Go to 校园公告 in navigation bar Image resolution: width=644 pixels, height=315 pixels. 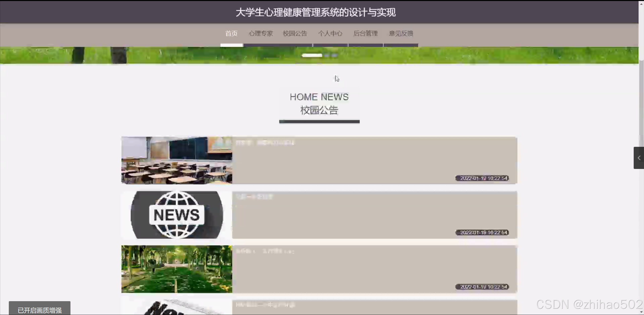pyautogui.click(x=295, y=33)
